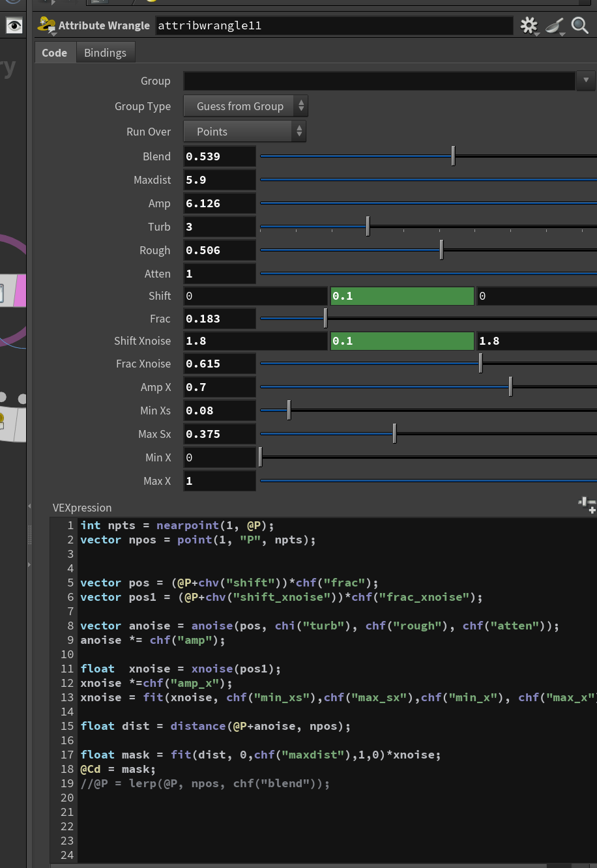The width and height of the screenshot is (597, 868).
Task: Open the Group dropdown arrow
Action: click(586, 81)
